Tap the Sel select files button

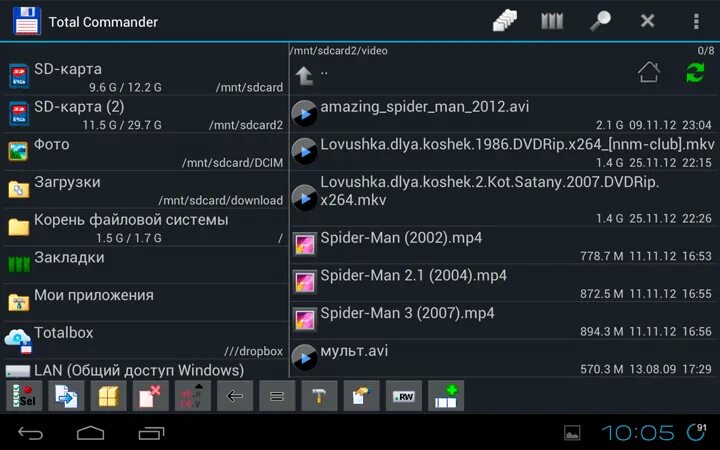[24, 395]
